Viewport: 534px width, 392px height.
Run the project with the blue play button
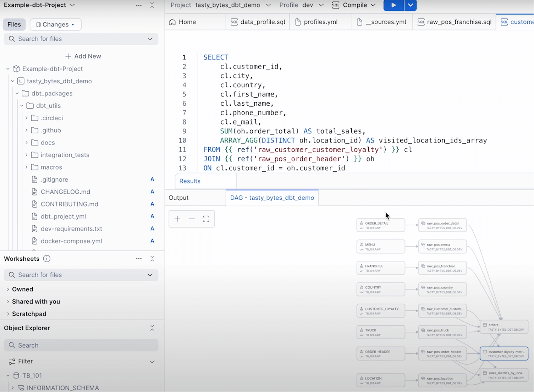point(394,5)
